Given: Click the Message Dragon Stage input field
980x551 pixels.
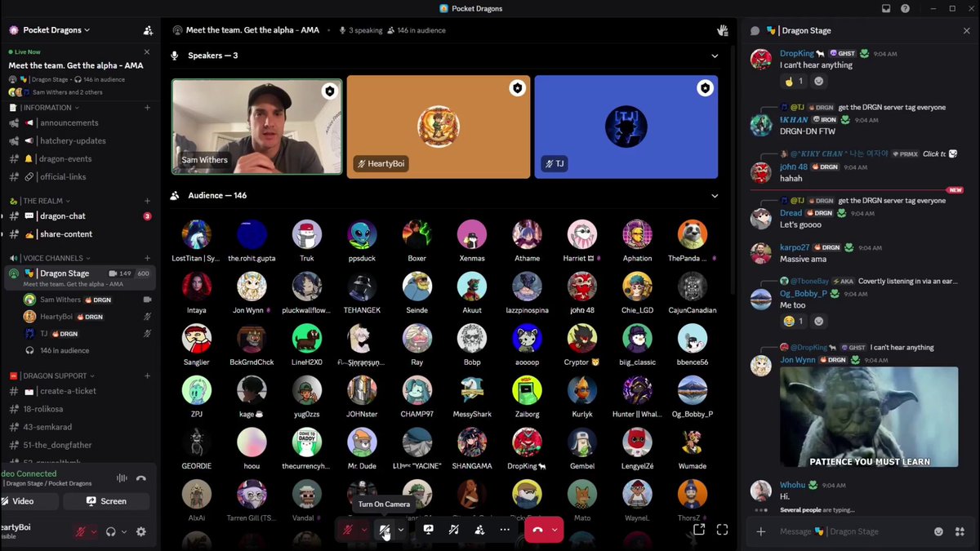Looking at the screenshot, I should 853,531.
